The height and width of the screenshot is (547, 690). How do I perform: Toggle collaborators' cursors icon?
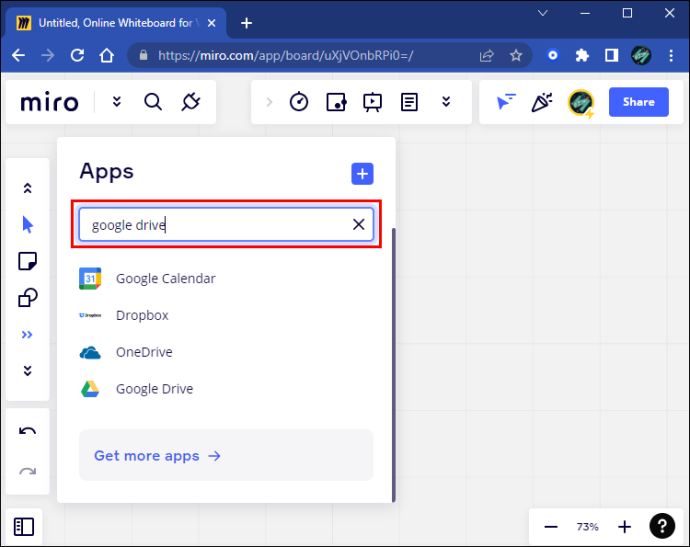(506, 102)
